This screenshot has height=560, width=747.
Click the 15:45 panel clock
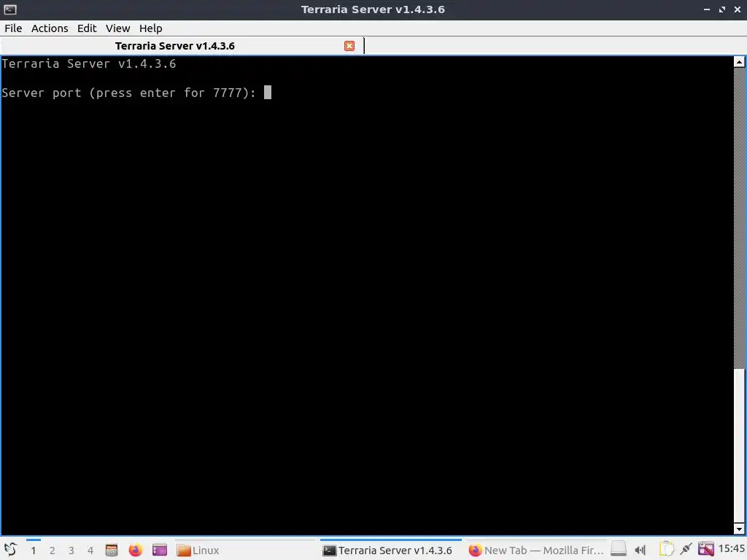point(731,549)
